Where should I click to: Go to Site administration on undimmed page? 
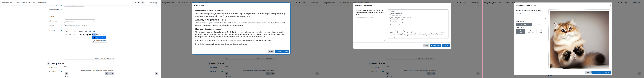pyautogui.click(x=42, y=3)
